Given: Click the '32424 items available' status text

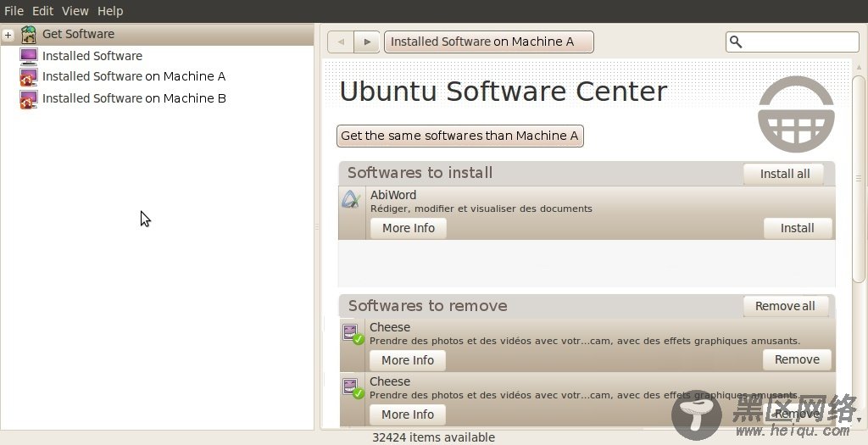Looking at the screenshot, I should coord(433,437).
